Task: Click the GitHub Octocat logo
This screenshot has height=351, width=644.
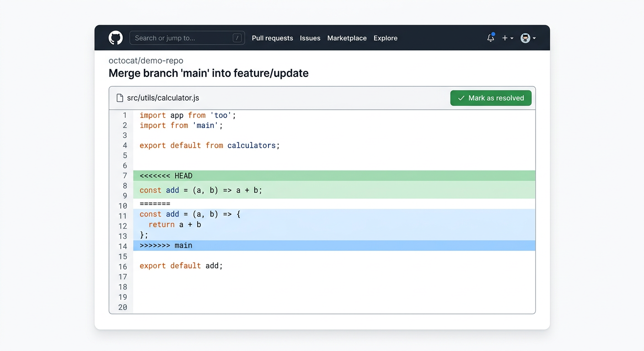Action: (x=115, y=37)
